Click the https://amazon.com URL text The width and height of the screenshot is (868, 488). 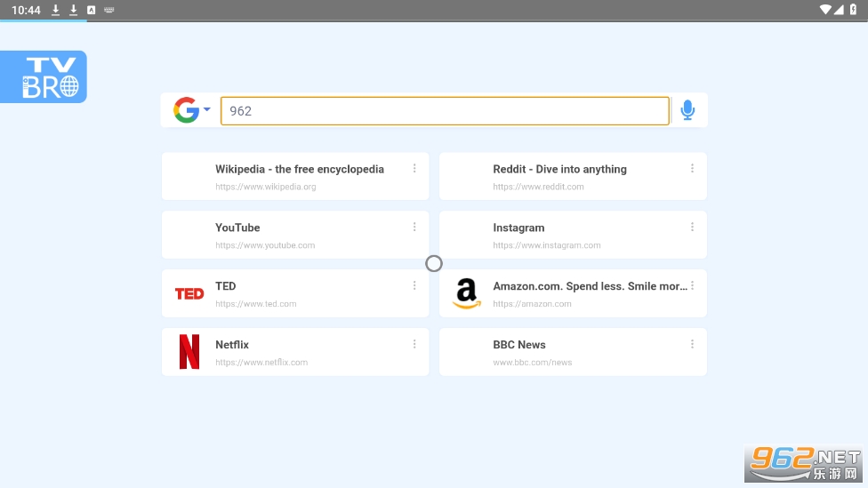click(x=532, y=304)
